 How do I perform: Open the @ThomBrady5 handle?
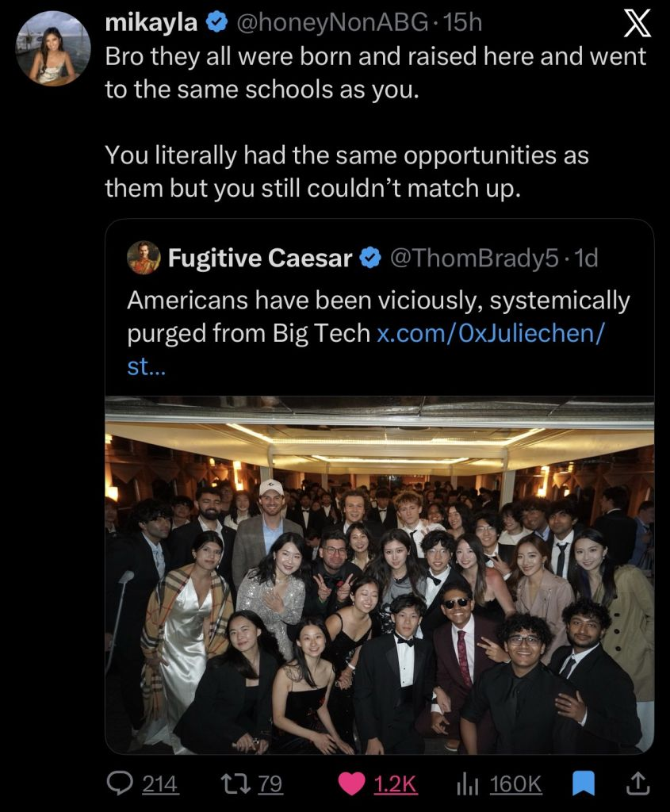tap(474, 258)
